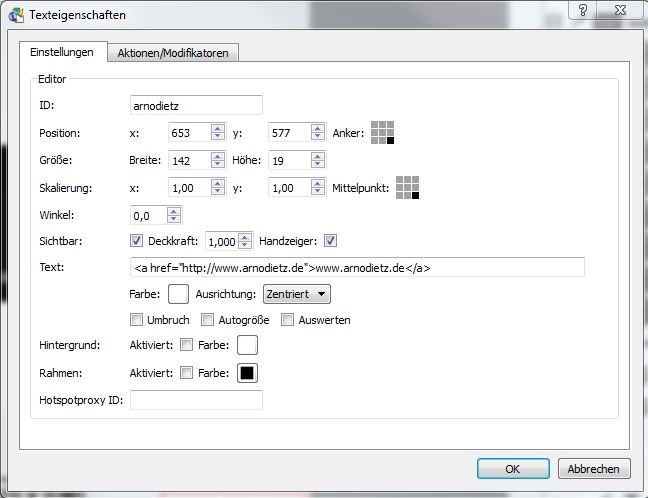Activate the Rahmen checkbox
The image size is (648, 498).
pos(186,373)
